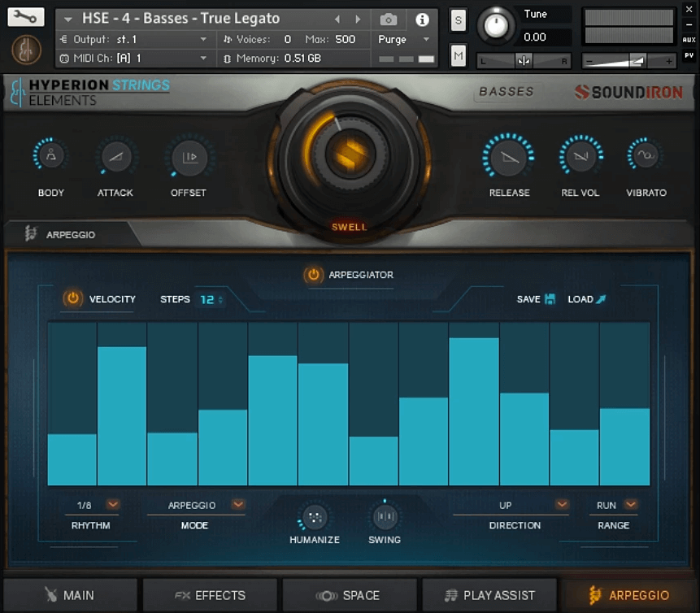This screenshot has height=613, width=700.
Task: Change the Steps value stepper
Action: coord(214,299)
